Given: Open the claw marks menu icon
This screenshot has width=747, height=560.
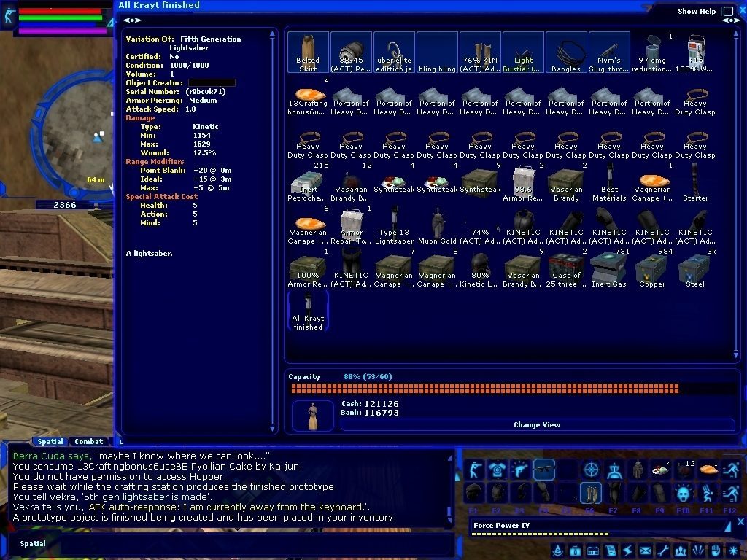Looking at the screenshot, I should (698, 551).
